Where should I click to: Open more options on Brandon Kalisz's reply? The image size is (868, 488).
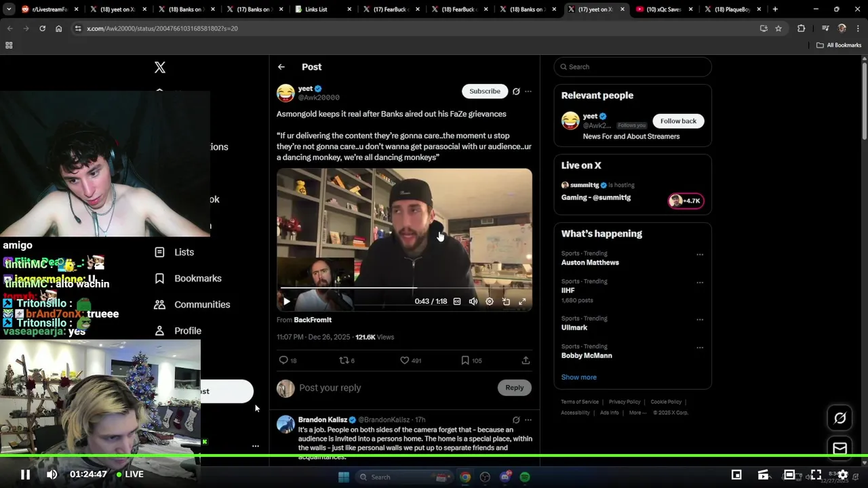click(528, 420)
